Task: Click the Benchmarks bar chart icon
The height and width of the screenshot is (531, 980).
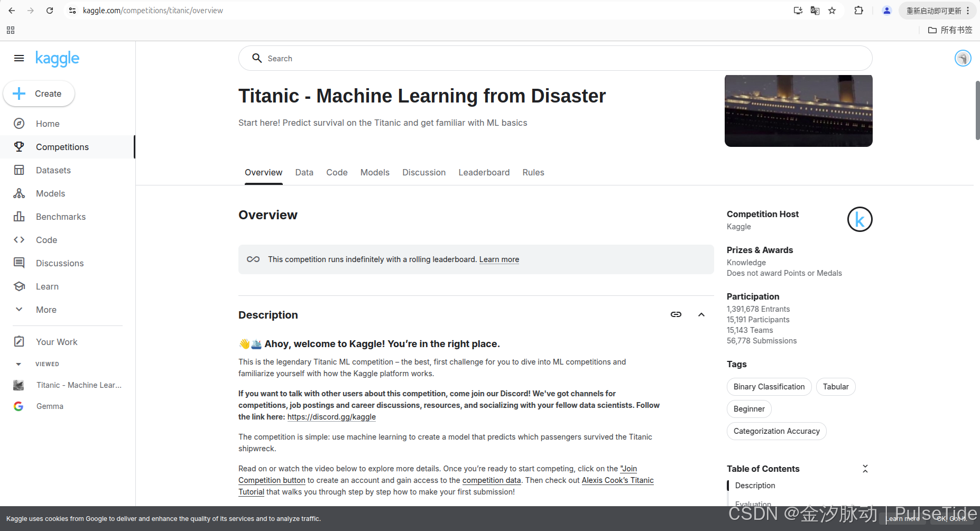Action: tap(19, 217)
